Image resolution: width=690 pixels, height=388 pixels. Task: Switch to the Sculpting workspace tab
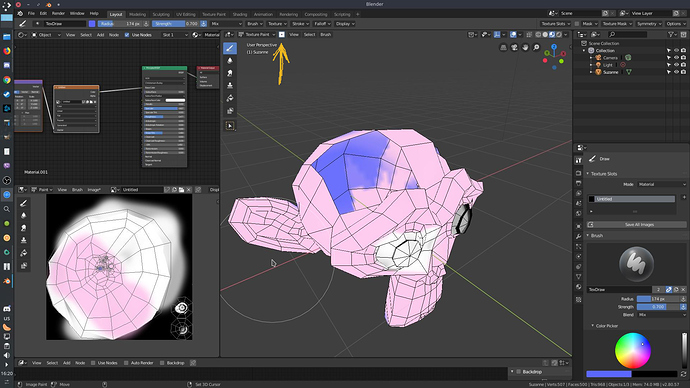(x=161, y=14)
